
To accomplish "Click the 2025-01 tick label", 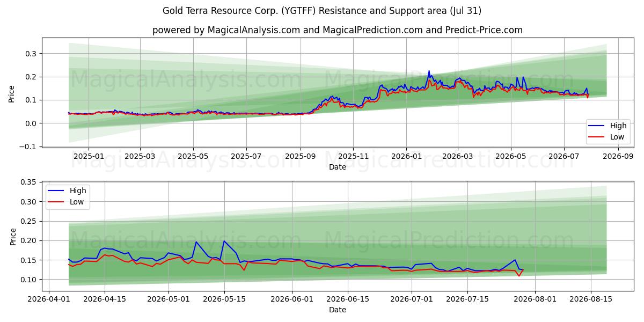I will [88, 156].
